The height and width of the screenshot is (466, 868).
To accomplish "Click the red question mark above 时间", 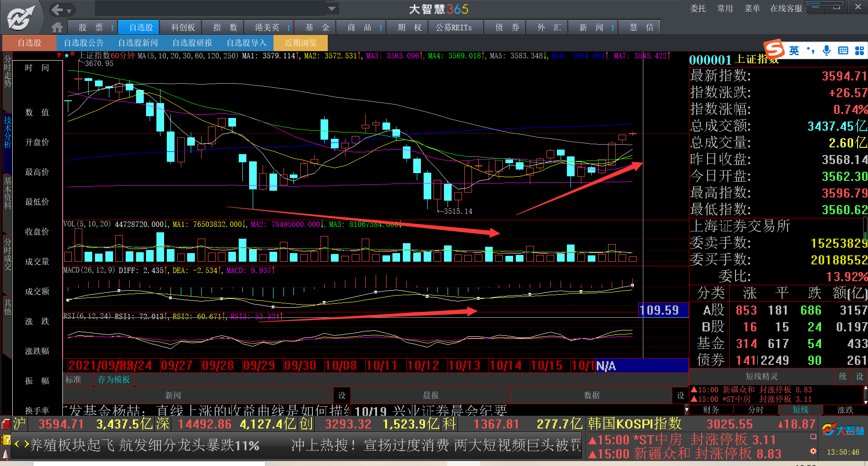I will pyautogui.click(x=59, y=55).
